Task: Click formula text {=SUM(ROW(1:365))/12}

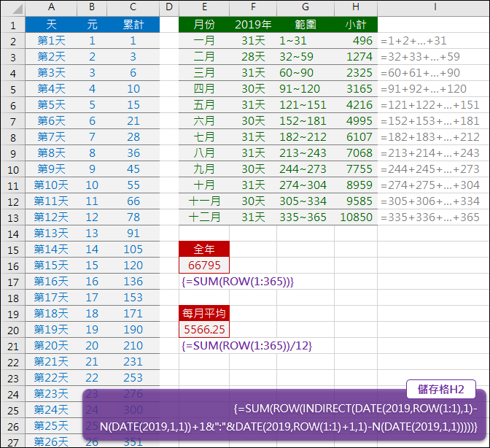Action: 247,346
